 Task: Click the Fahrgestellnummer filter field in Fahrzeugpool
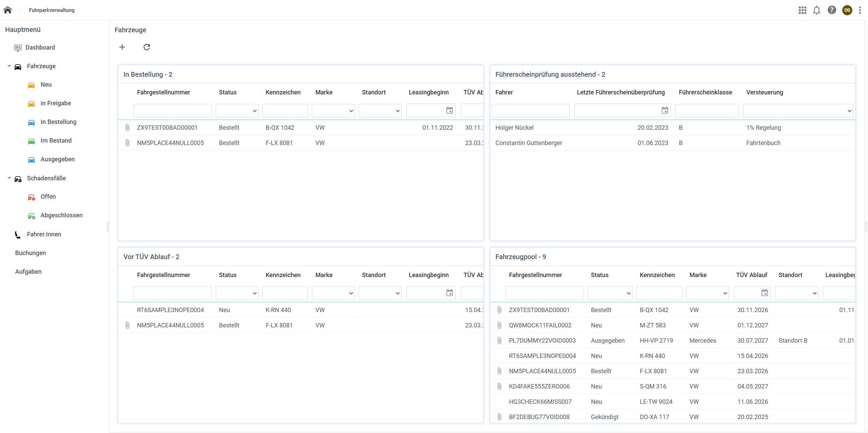(x=544, y=292)
